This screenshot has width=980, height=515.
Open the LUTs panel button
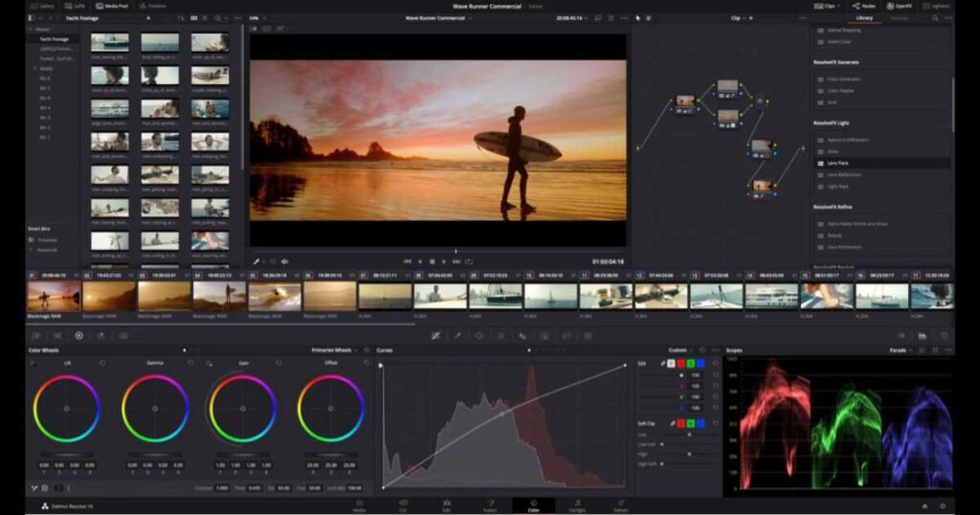tap(74, 6)
